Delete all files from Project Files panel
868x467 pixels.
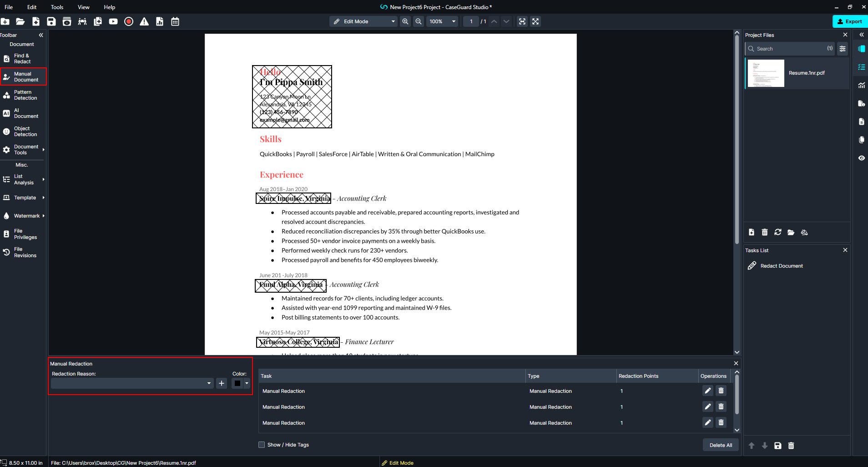tap(764, 232)
